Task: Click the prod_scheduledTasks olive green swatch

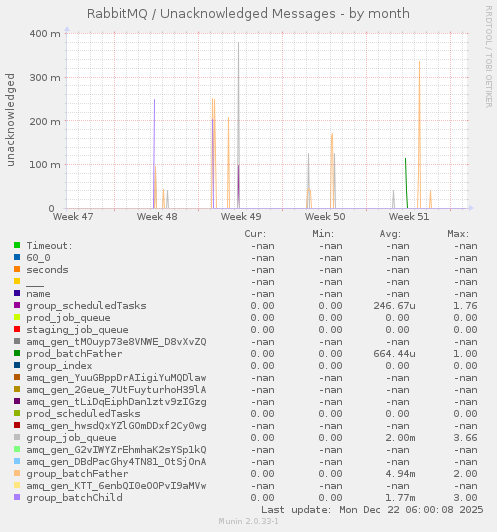Action: (17, 413)
